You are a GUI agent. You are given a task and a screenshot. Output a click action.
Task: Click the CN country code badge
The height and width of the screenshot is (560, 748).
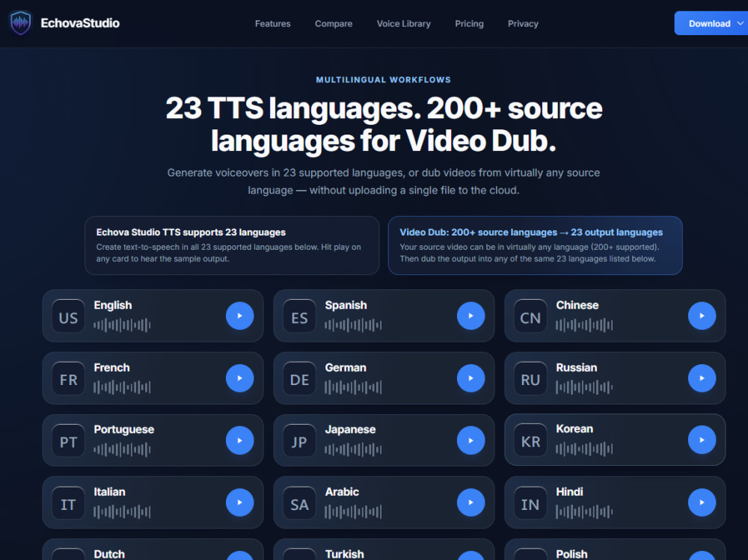(x=530, y=316)
